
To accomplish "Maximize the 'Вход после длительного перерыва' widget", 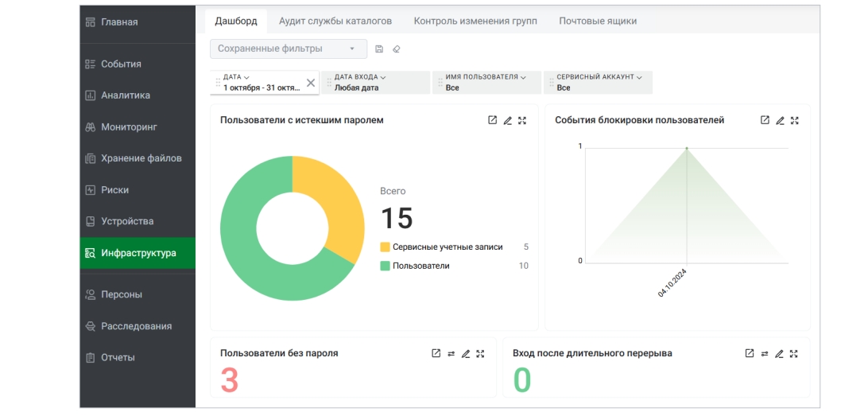I will [794, 354].
